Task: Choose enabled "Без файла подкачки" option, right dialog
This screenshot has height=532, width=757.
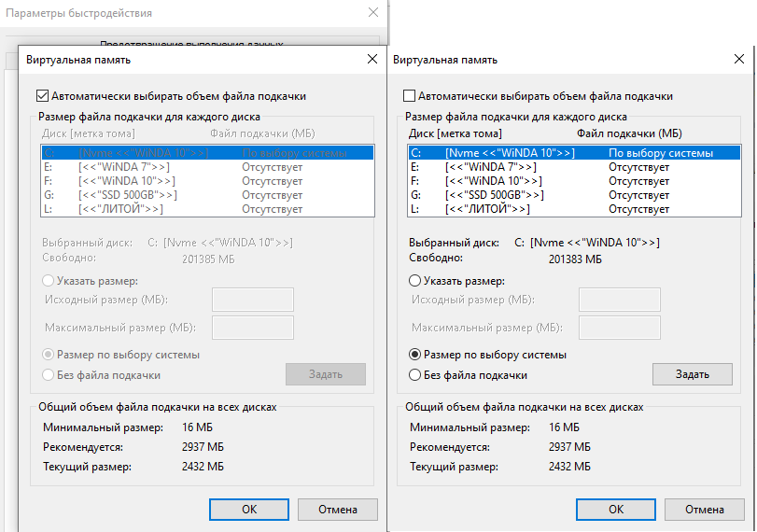Action: (x=415, y=375)
